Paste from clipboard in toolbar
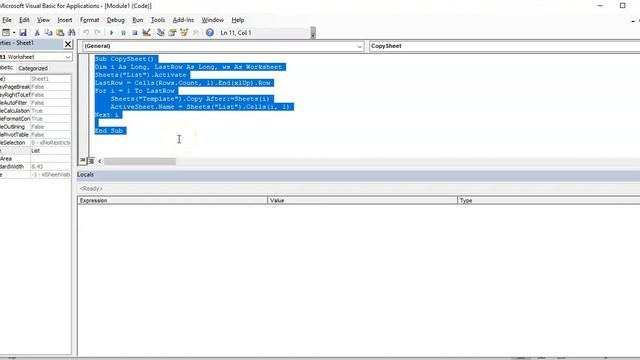Viewport: 640px width, 360px height. click(60, 33)
